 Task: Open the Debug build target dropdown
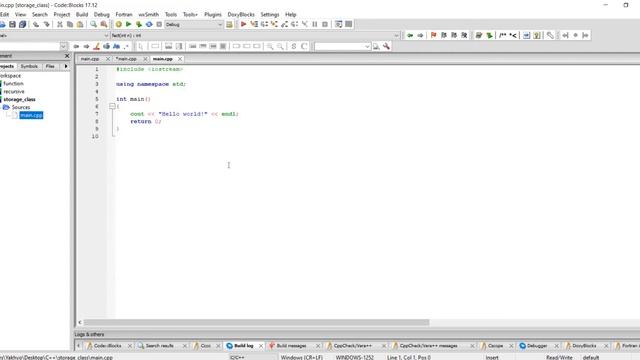[194, 24]
